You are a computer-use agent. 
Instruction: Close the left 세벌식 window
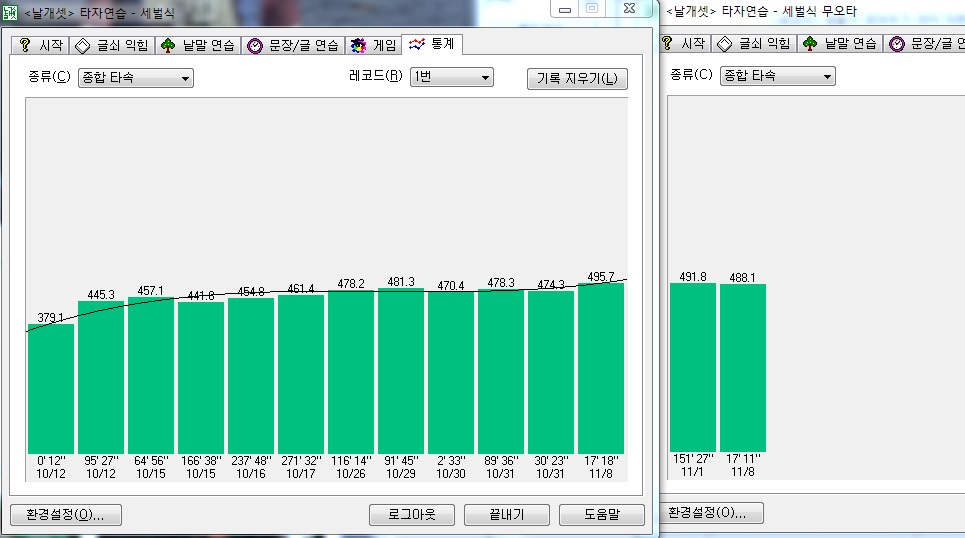coord(629,9)
